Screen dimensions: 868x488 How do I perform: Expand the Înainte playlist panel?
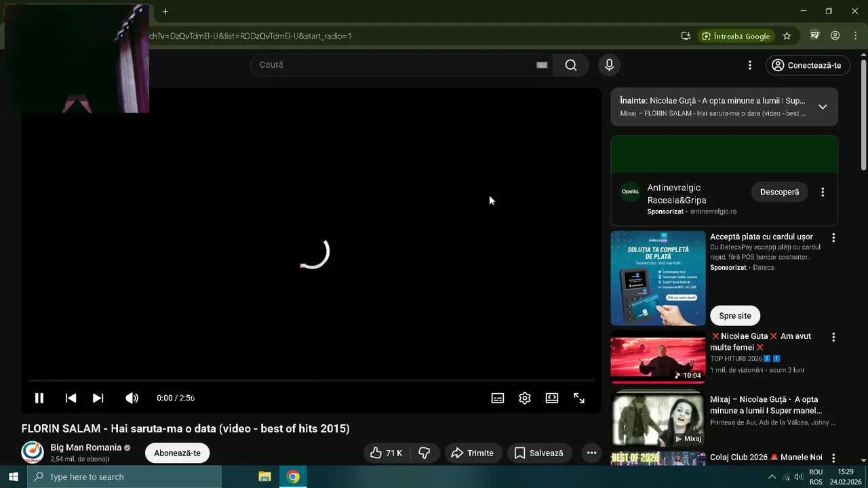pyautogui.click(x=823, y=107)
